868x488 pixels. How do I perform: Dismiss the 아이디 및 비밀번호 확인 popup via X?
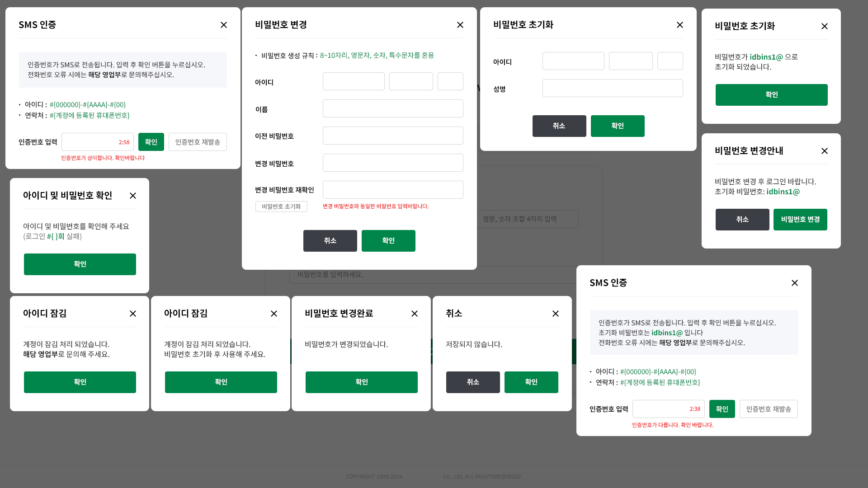[133, 196]
